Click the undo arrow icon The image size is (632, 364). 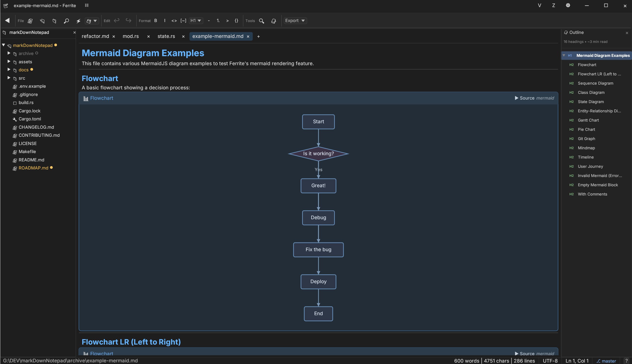[117, 21]
